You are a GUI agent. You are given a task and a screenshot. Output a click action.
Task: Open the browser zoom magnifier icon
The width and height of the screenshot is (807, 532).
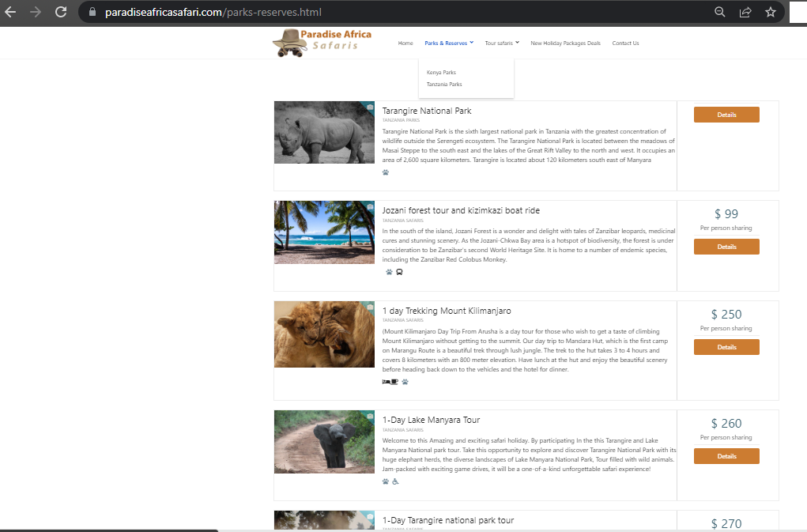coord(719,12)
